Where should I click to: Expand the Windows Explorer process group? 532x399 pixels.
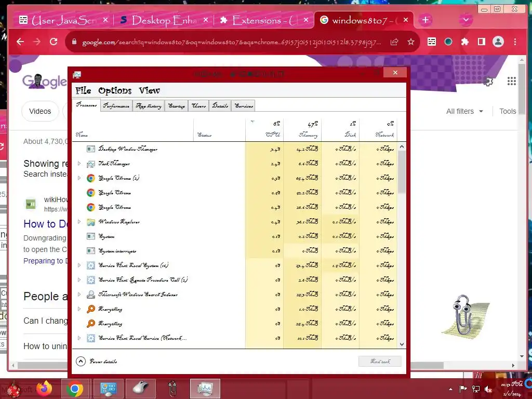(79, 222)
